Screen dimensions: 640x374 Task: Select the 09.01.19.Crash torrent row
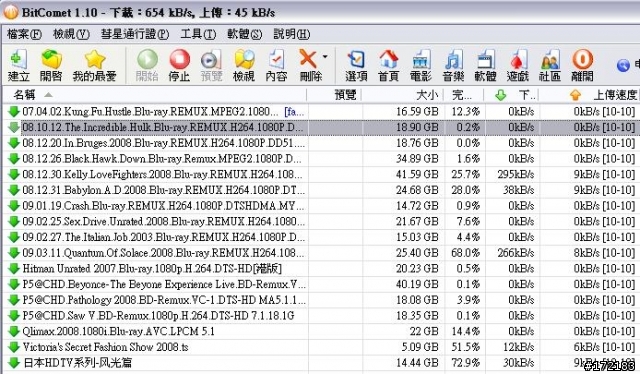pos(321,206)
